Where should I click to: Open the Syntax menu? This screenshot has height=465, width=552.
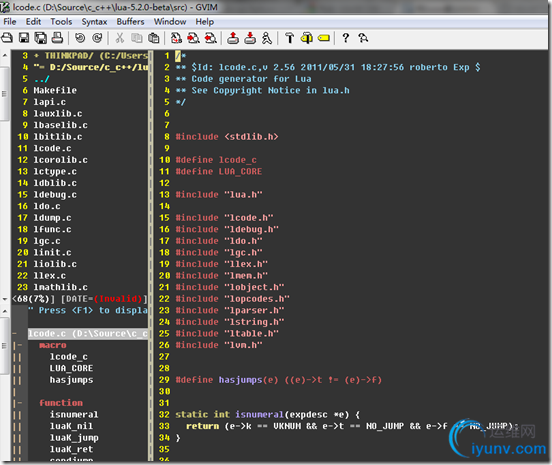pos(94,22)
